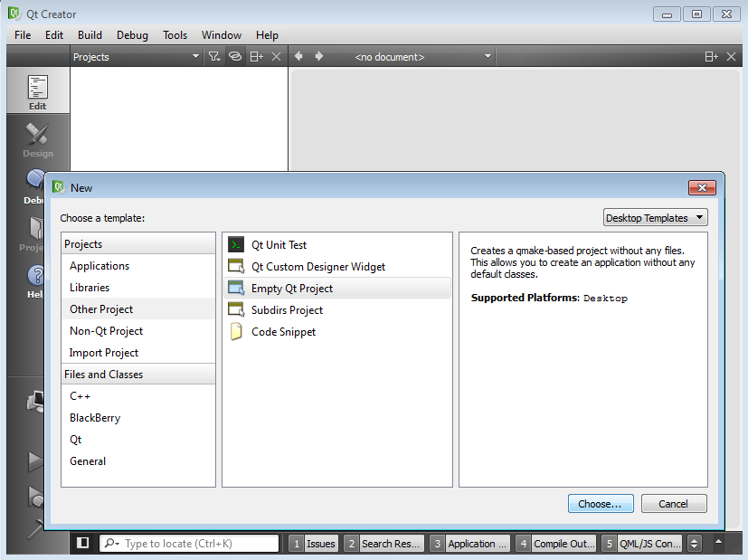This screenshot has width=748, height=560.
Task: Select BlackBerry under Files and Classes
Action: (138, 418)
